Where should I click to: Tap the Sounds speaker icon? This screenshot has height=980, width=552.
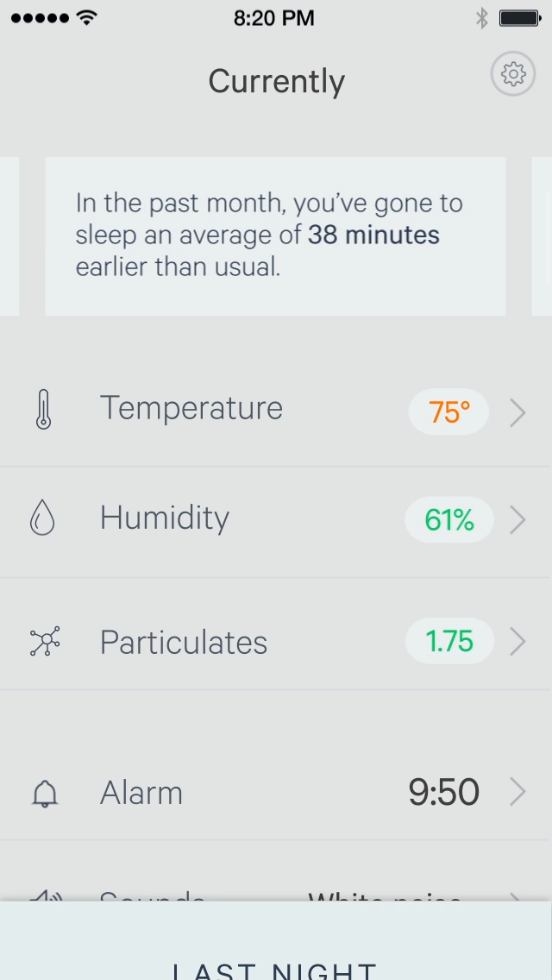coord(46,897)
